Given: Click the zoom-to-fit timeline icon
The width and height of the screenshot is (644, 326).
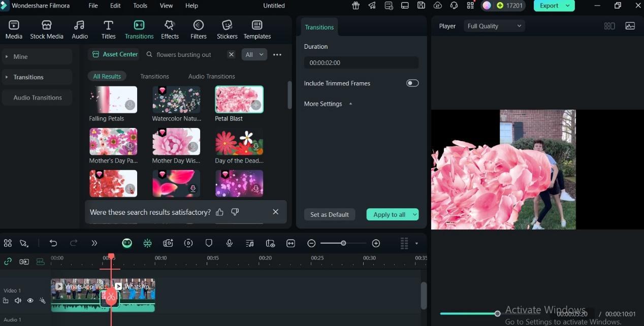Looking at the screenshot, I should (x=291, y=243).
